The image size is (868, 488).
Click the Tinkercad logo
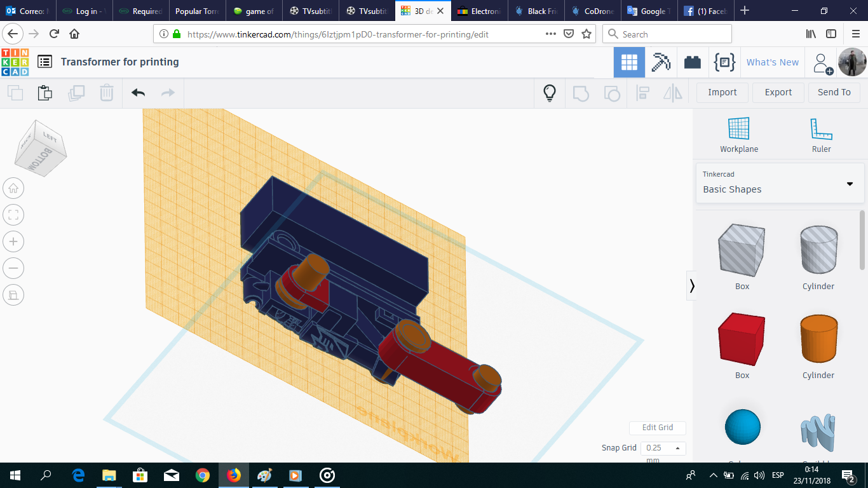point(15,62)
